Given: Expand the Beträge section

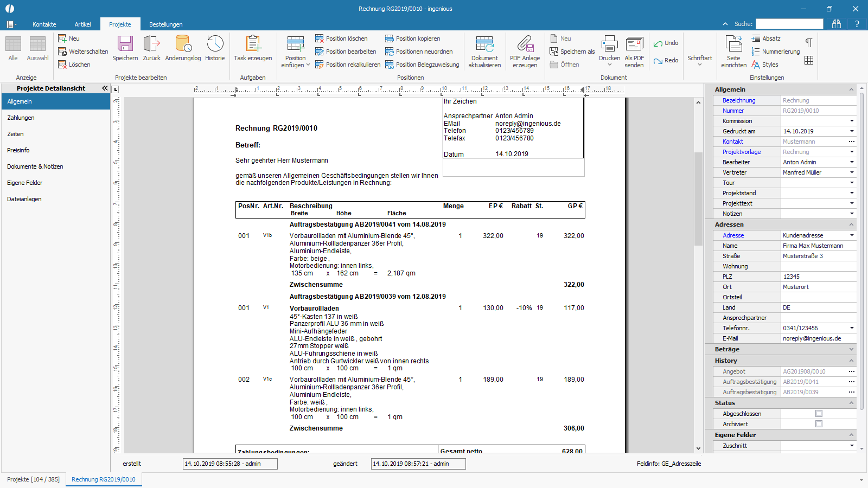Looking at the screenshot, I should (x=851, y=349).
